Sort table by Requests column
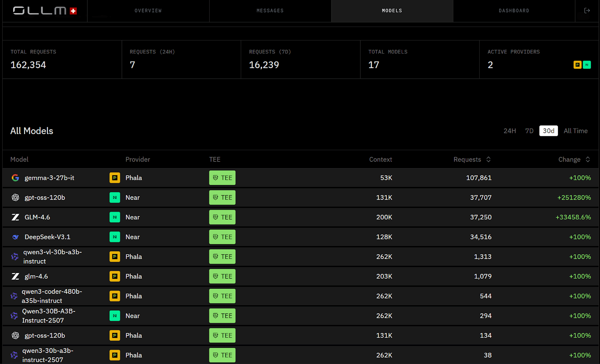This screenshot has height=364, width=600. [472, 160]
